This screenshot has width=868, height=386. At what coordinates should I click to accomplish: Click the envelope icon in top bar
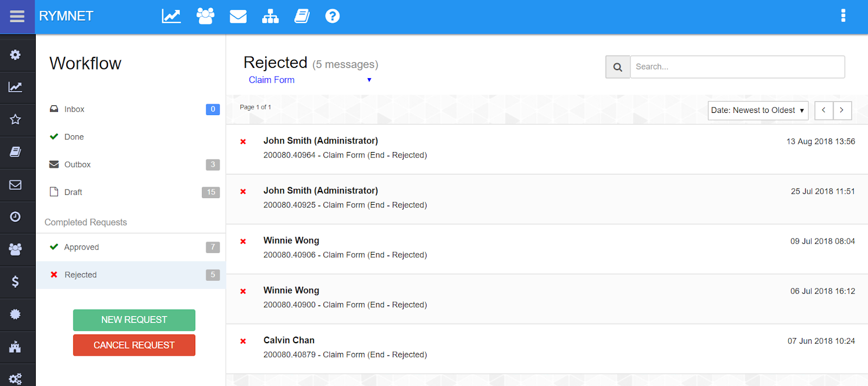coord(238,16)
